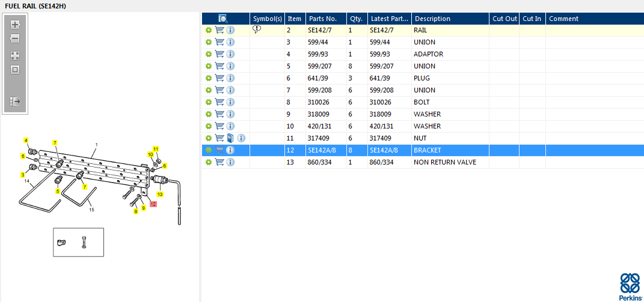
Task: Select the NON RETURN VALVE description cell
Action: [x=450, y=162]
